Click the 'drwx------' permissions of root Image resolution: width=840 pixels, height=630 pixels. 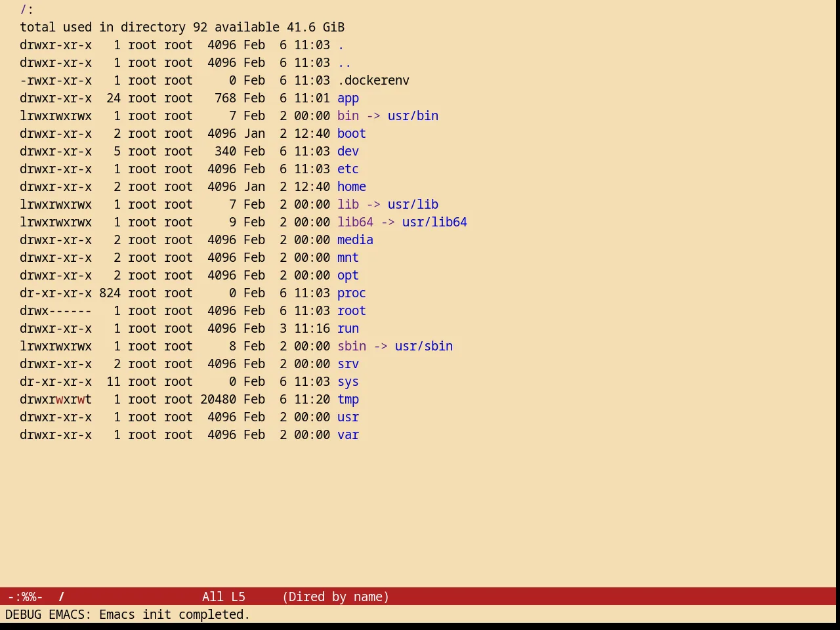pos(56,311)
